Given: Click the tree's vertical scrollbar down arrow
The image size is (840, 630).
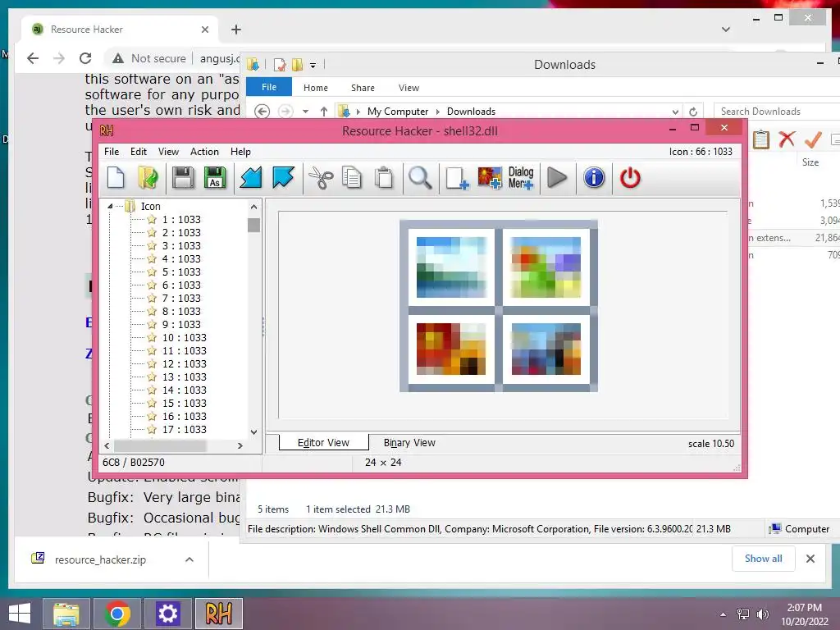Looking at the screenshot, I should 254,431.
